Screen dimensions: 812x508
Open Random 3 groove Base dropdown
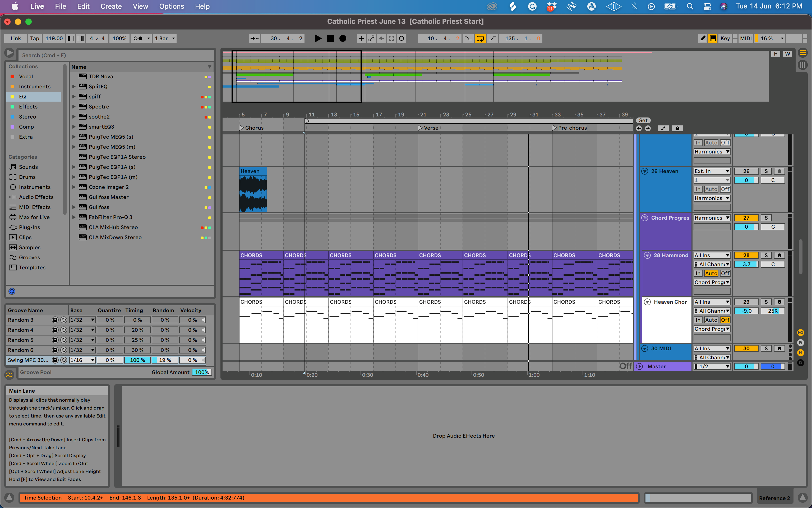[x=82, y=320]
